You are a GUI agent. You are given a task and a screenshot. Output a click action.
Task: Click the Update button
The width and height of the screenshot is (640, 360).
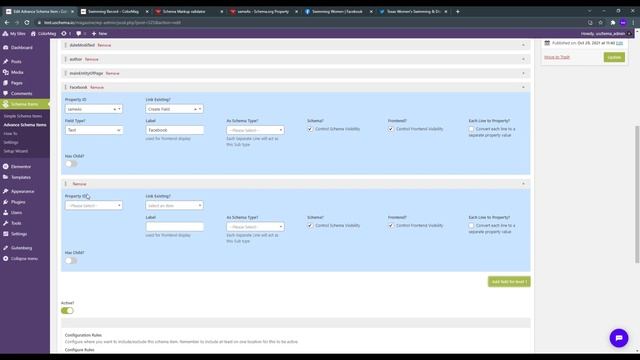[x=614, y=57]
